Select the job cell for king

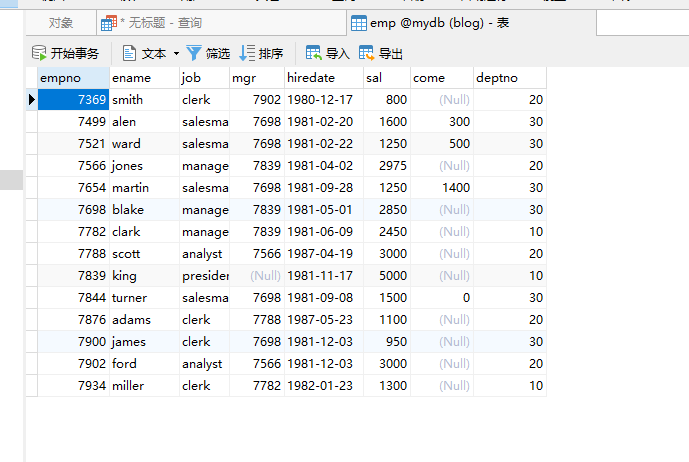point(204,276)
